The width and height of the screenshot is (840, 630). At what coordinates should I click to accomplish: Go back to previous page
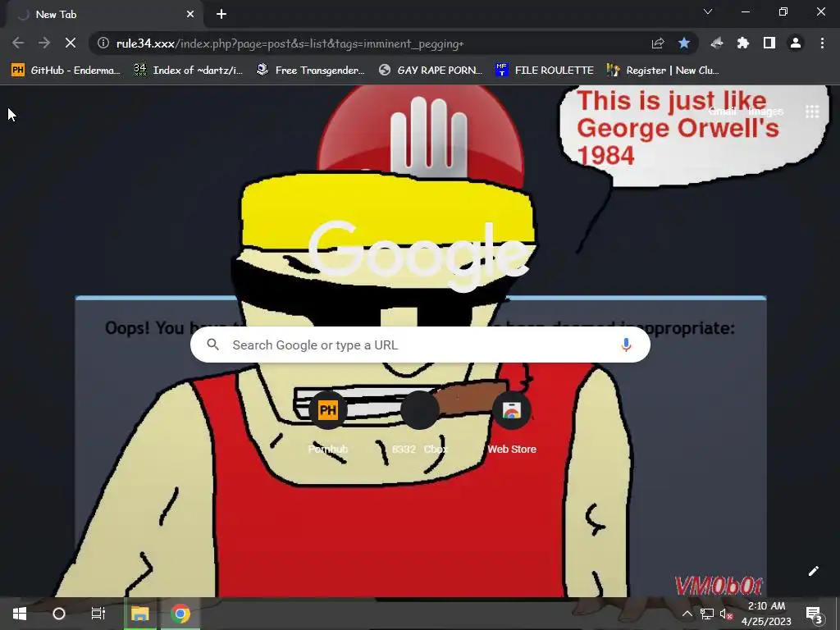coord(18,43)
